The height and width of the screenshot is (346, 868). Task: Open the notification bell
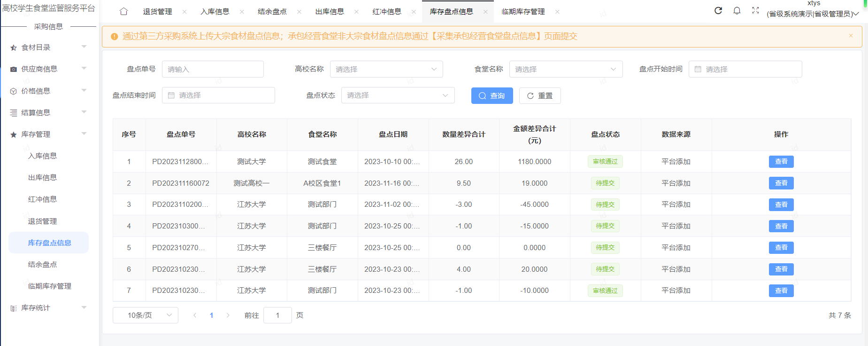[737, 10]
